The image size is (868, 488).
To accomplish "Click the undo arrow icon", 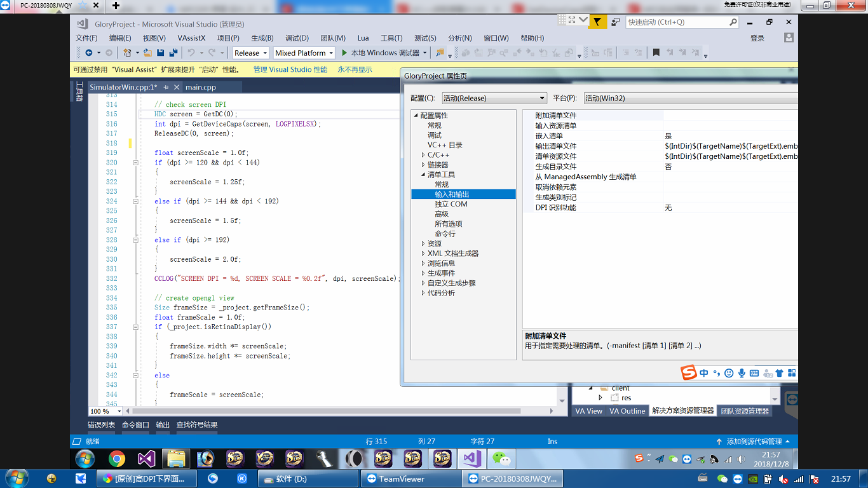I will [x=191, y=53].
